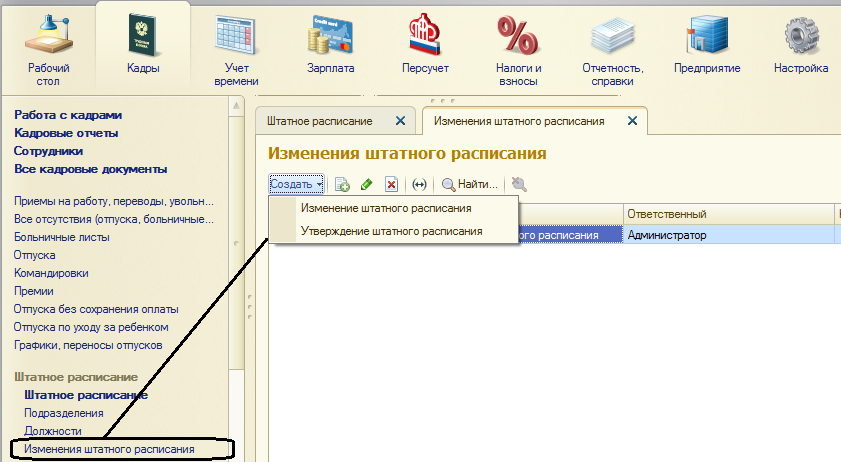Click the red delete mark icon
Screen dimensions: 841x462
pyautogui.click(x=392, y=185)
